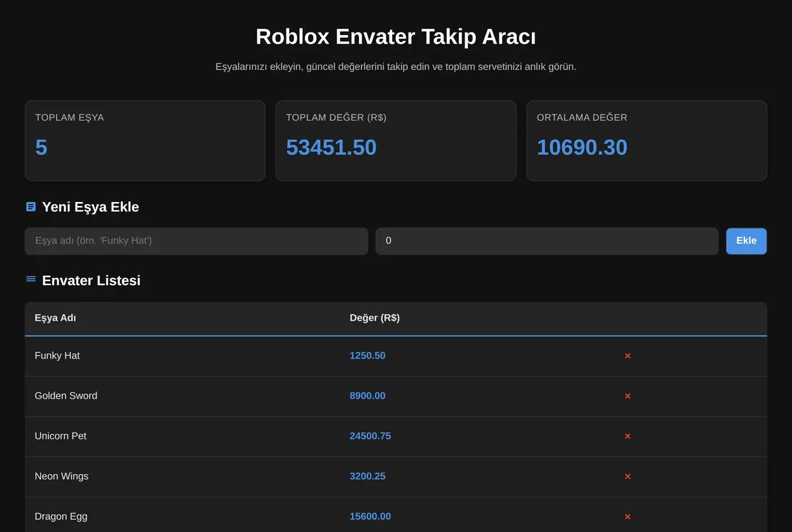The width and height of the screenshot is (792, 532).
Task: Click the Roblox Envater Takip Aracı title
Action: point(396,36)
